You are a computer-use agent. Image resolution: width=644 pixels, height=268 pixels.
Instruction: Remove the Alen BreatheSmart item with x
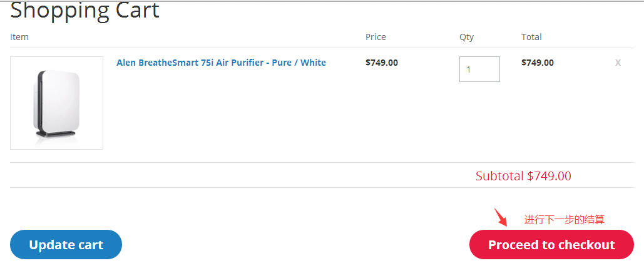click(x=618, y=63)
